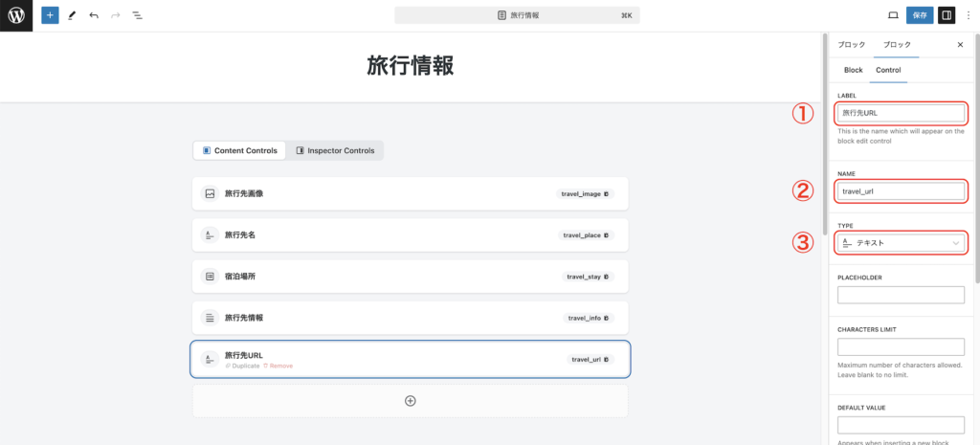Click the PLACEHOLDER input field
The height and width of the screenshot is (445, 980).
coord(901,295)
